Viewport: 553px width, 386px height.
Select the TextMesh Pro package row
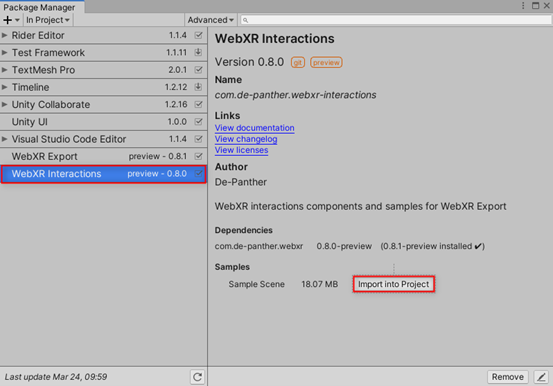pos(103,70)
